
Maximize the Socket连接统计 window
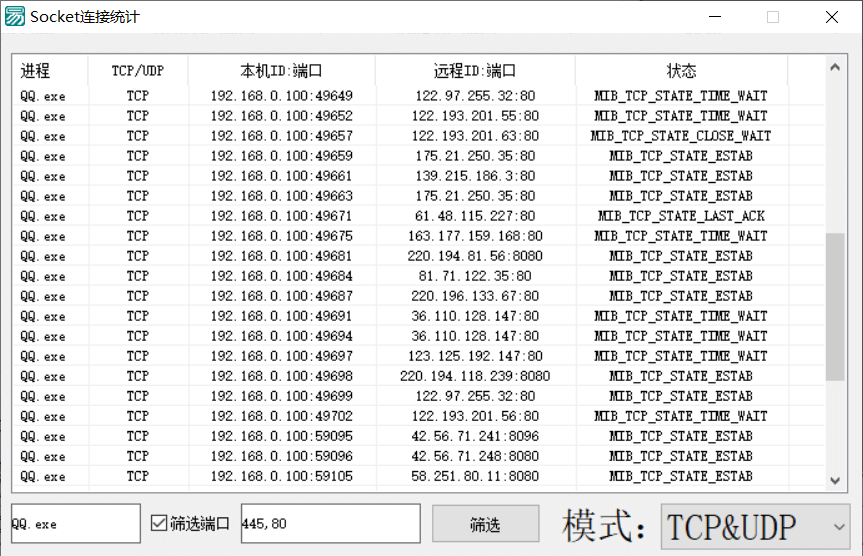pyautogui.click(x=773, y=17)
